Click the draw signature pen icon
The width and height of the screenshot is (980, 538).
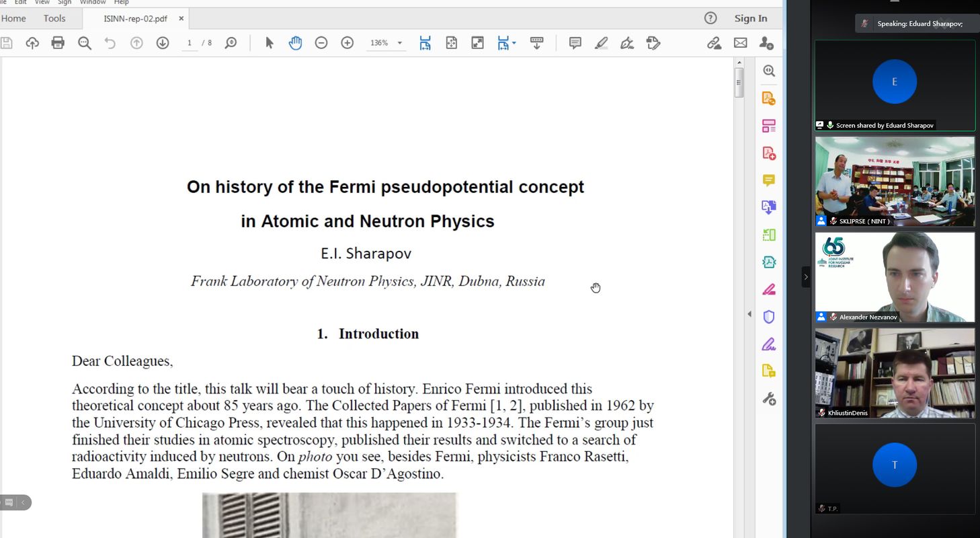pos(627,43)
